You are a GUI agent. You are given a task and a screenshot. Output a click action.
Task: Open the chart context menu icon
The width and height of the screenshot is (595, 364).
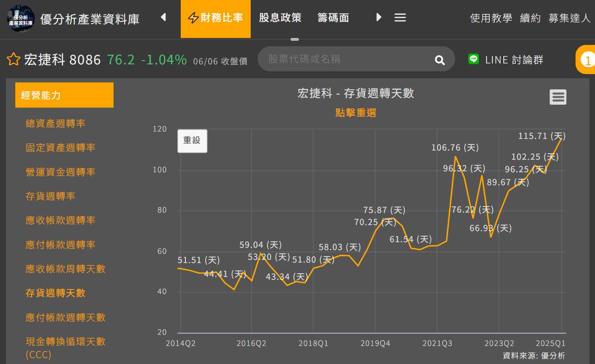558,97
